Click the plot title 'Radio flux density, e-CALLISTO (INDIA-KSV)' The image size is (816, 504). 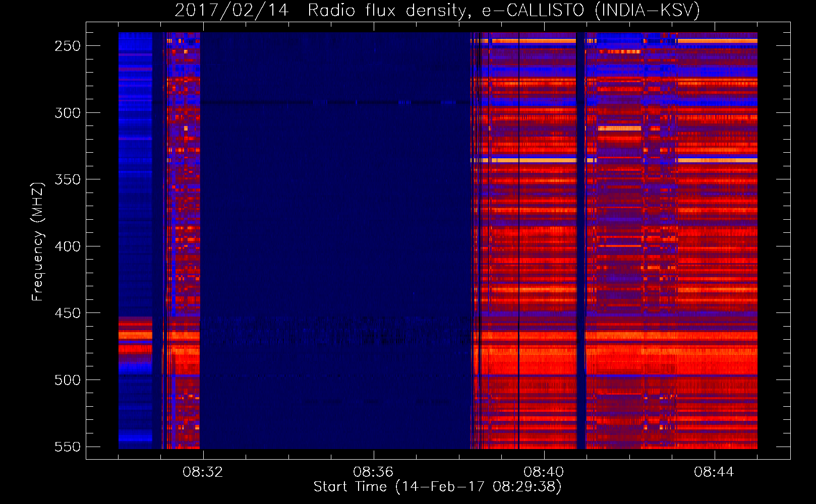[x=504, y=10]
